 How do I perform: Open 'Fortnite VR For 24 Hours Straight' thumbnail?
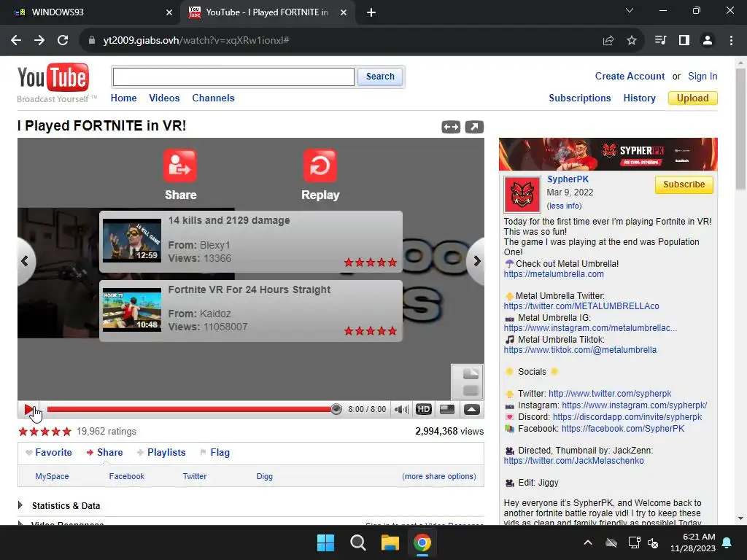tap(132, 309)
